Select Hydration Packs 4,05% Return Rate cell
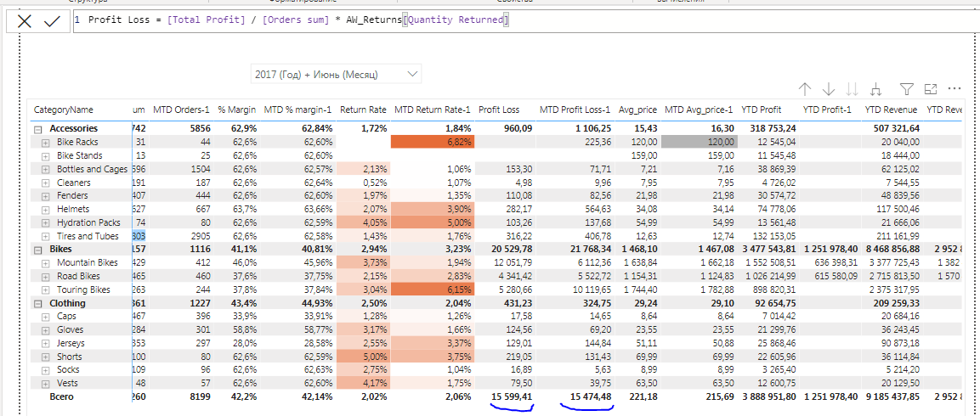This screenshot has width=980, height=416. click(362, 223)
